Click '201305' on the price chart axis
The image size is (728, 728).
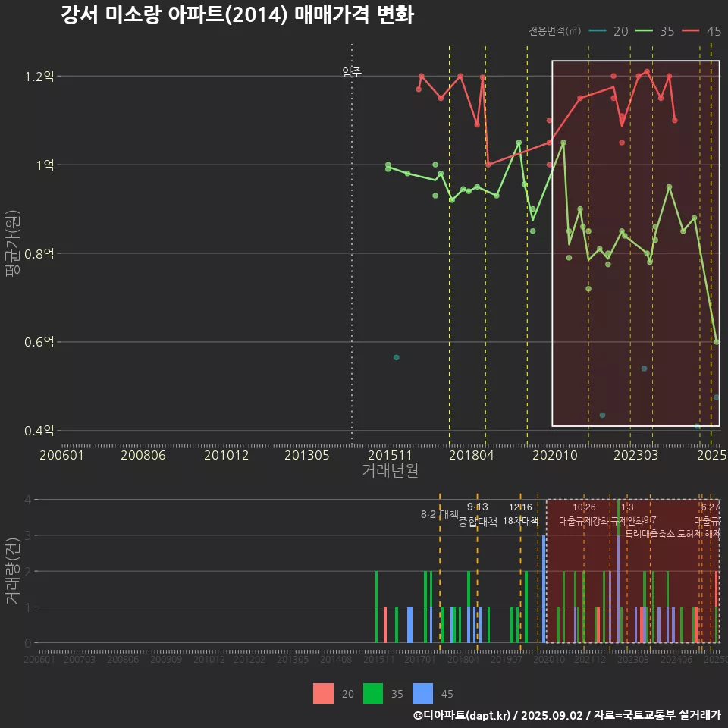(x=307, y=455)
